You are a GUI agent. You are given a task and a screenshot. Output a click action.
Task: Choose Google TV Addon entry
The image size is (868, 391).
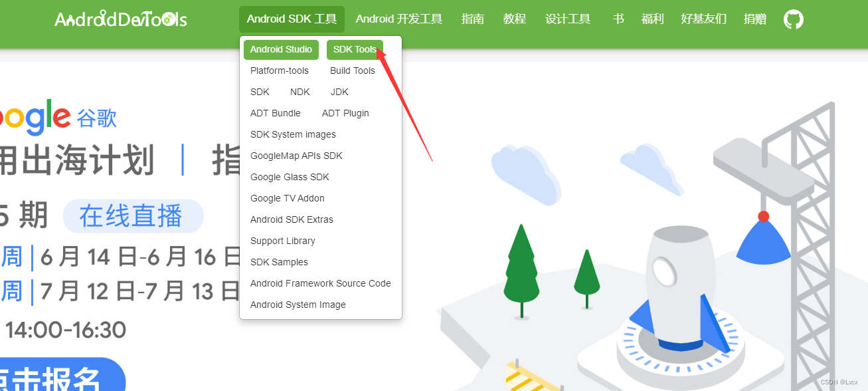click(x=288, y=198)
